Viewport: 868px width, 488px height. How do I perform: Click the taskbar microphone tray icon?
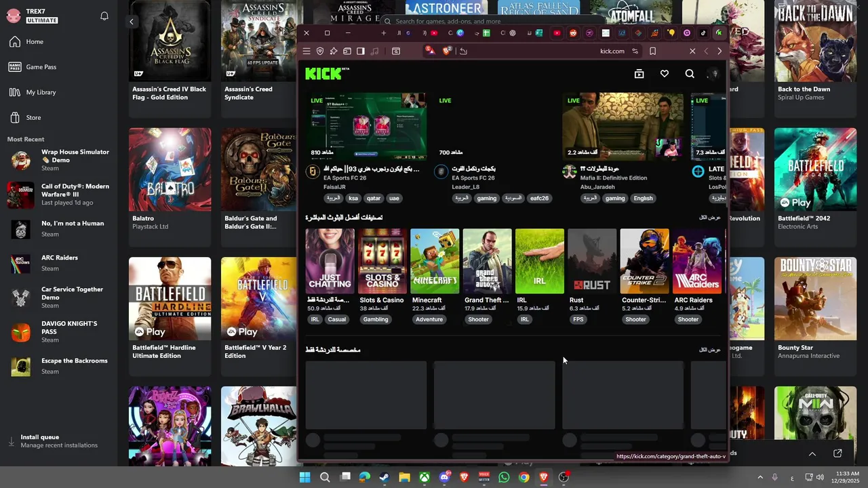[775, 477]
